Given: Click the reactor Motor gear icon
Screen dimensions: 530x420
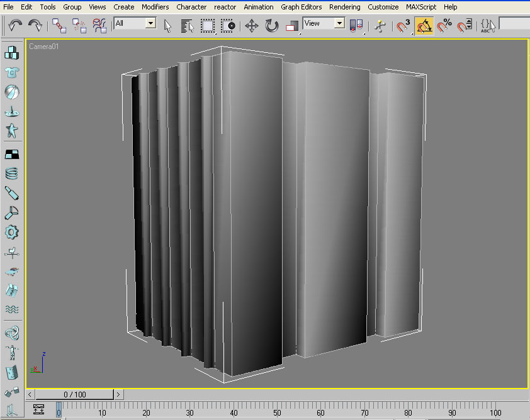Looking at the screenshot, I should pos(11,232).
